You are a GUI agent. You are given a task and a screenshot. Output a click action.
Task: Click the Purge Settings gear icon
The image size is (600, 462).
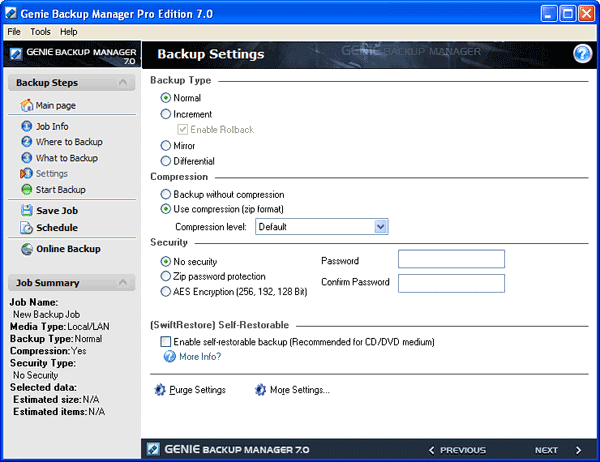click(x=160, y=390)
